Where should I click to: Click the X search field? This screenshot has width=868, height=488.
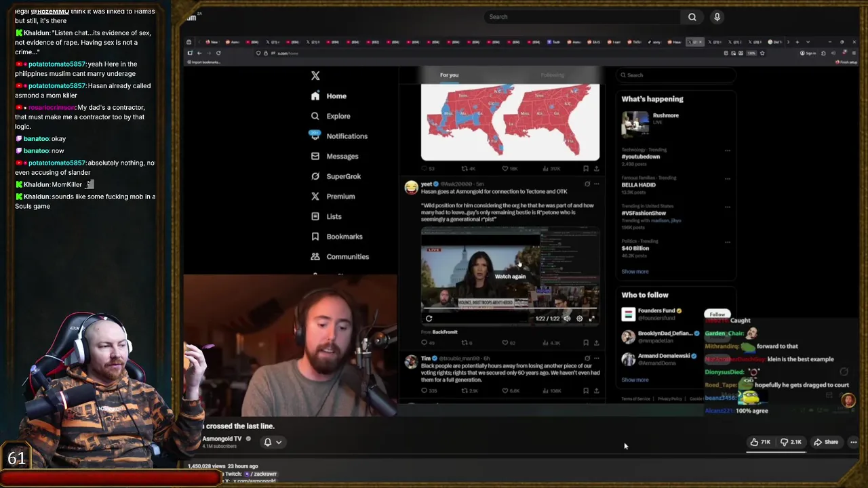[x=676, y=75]
